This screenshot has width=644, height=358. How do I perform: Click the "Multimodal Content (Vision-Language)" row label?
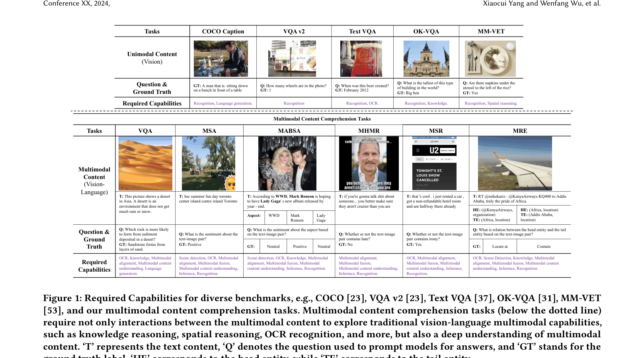[94, 181]
